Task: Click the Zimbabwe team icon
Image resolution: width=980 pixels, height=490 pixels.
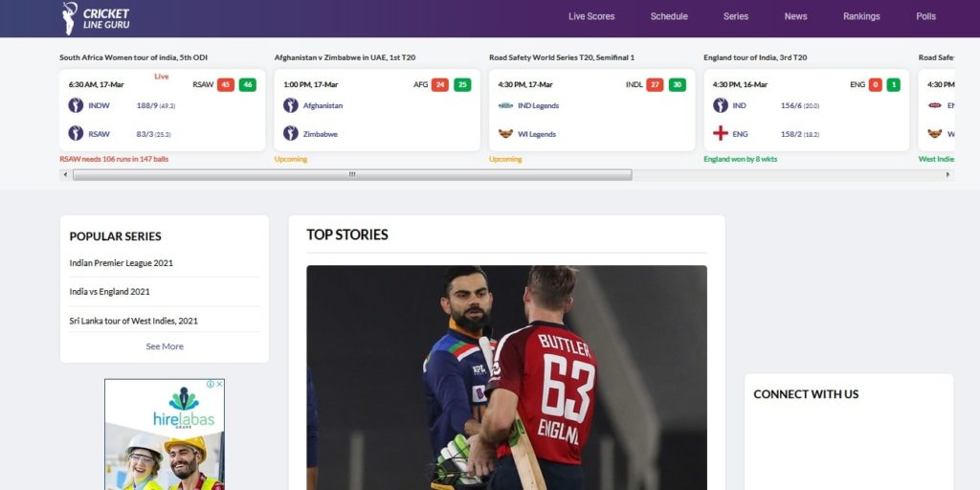Action: 291,133
